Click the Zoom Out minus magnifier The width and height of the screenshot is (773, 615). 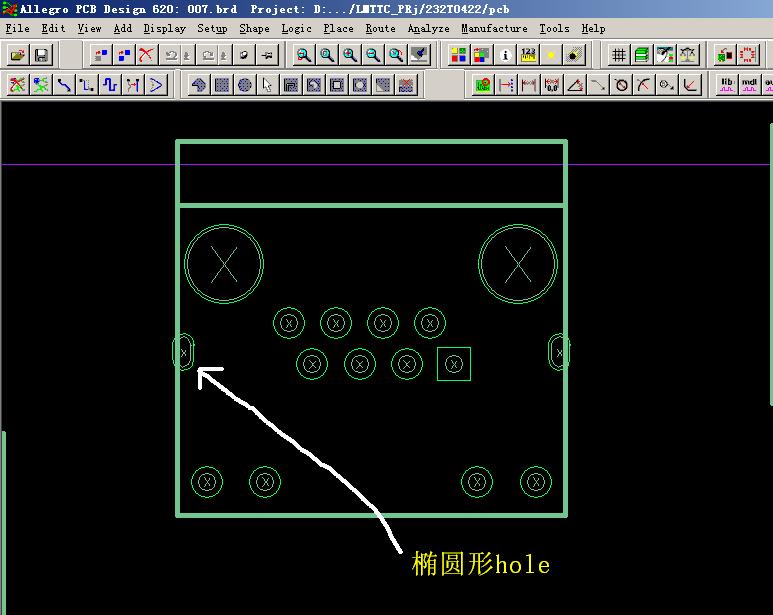(373, 55)
